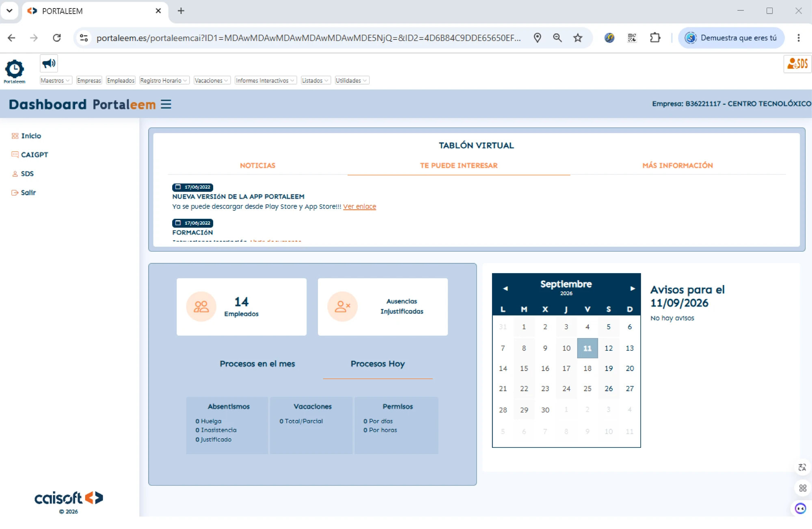Select day 26 in the calendar
The height and width of the screenshot is (529, 812).
pyautogui.click(x=609, y=389)
